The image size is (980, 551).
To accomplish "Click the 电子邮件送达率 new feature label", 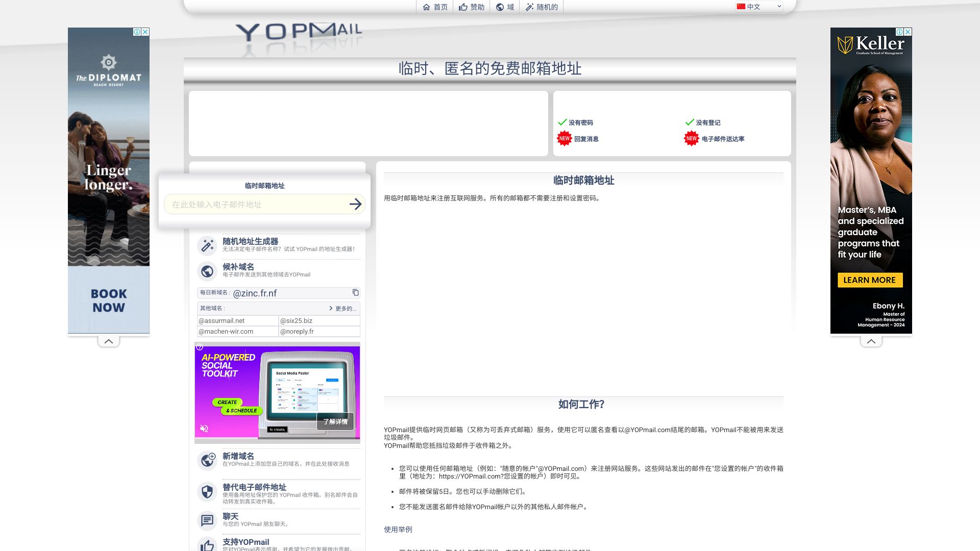I will tap(723, 139).
